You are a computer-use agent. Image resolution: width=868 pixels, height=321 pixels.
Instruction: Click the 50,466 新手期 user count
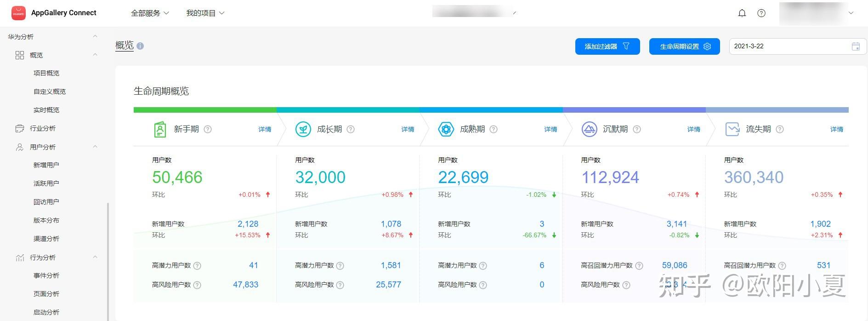point(177,178)
